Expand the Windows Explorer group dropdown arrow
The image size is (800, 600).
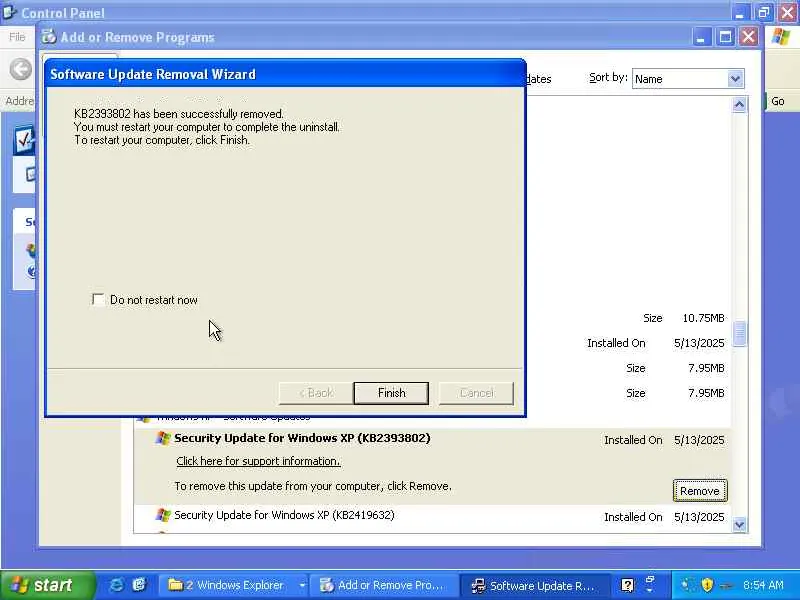click(x=302, y=585)
